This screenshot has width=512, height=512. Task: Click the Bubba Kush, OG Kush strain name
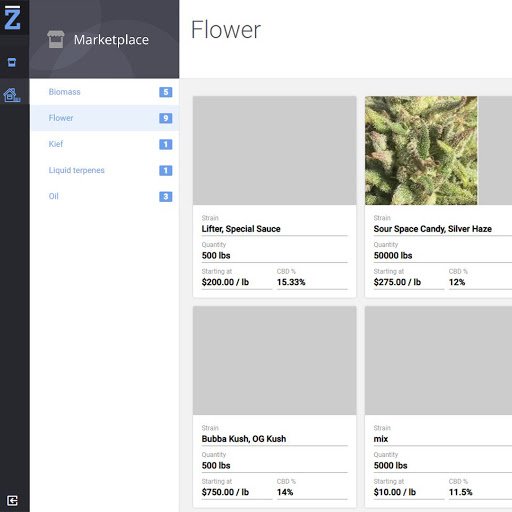pyautogui.click(x=244, y=439)
